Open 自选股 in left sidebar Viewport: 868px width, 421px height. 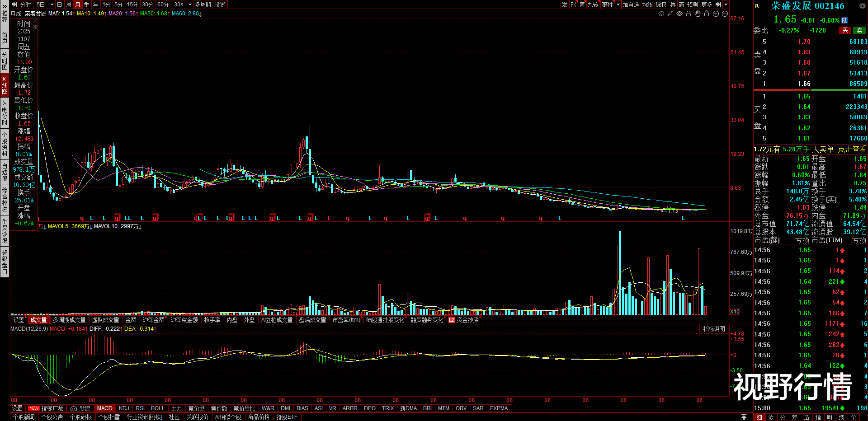pos(5,173)
